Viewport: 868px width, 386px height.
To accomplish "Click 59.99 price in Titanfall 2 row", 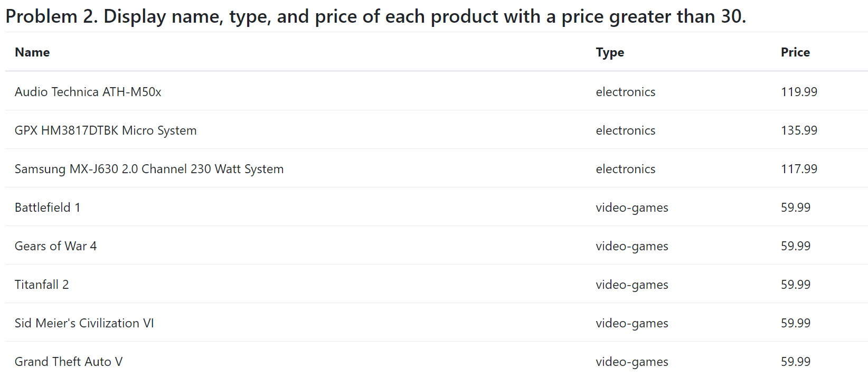I will 796,285.
